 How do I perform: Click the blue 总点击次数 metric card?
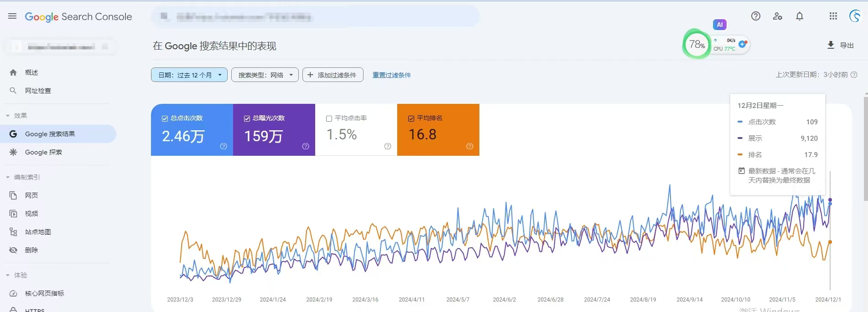pos(192,130)
